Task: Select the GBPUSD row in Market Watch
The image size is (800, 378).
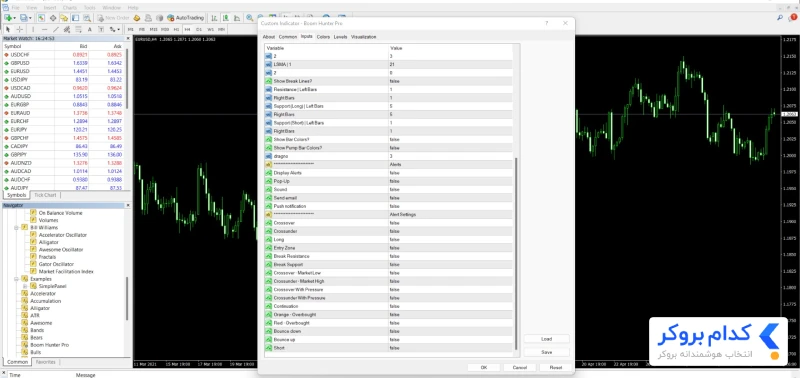Action: [x=63, y=63]
